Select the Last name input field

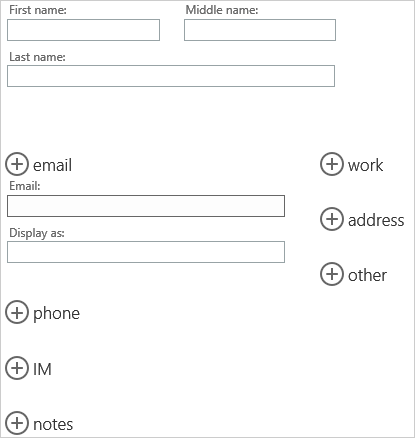171,76
